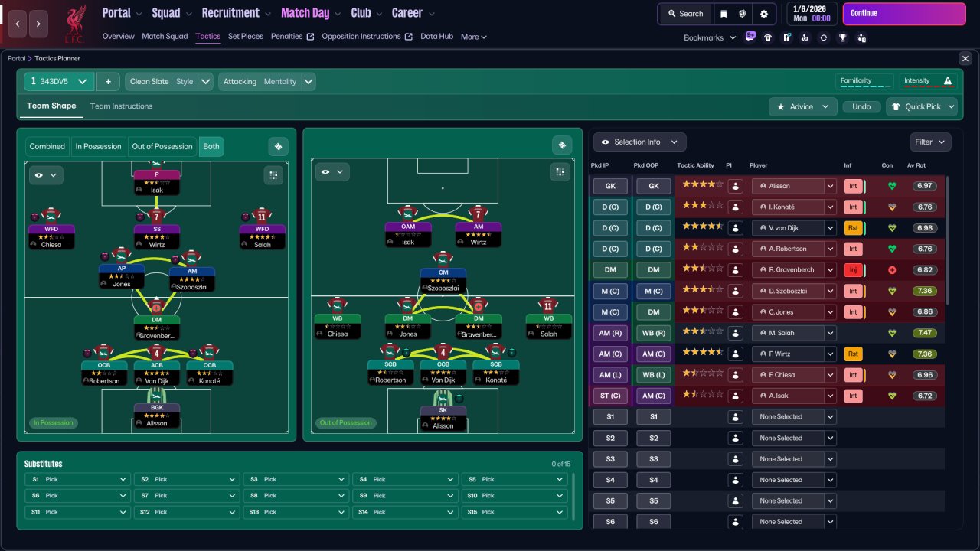Click the Continue button
This screenshot has height=551, width=980.
tap(904, 14)
